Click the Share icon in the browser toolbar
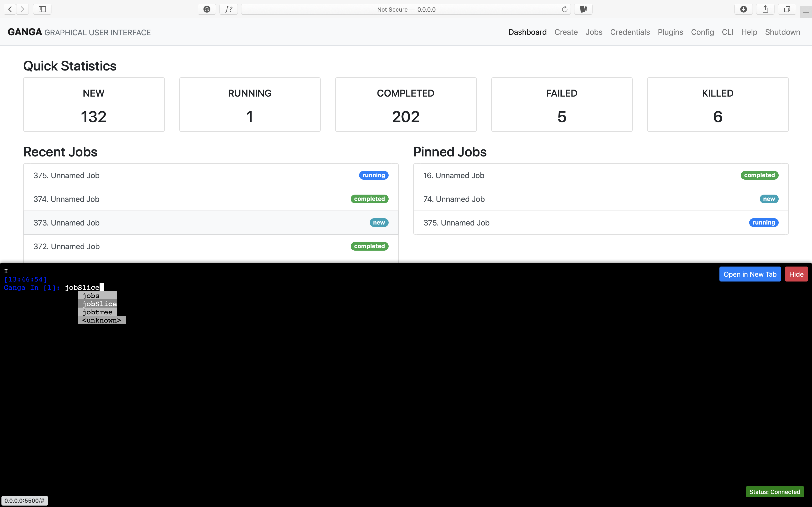 coord(765,9)
